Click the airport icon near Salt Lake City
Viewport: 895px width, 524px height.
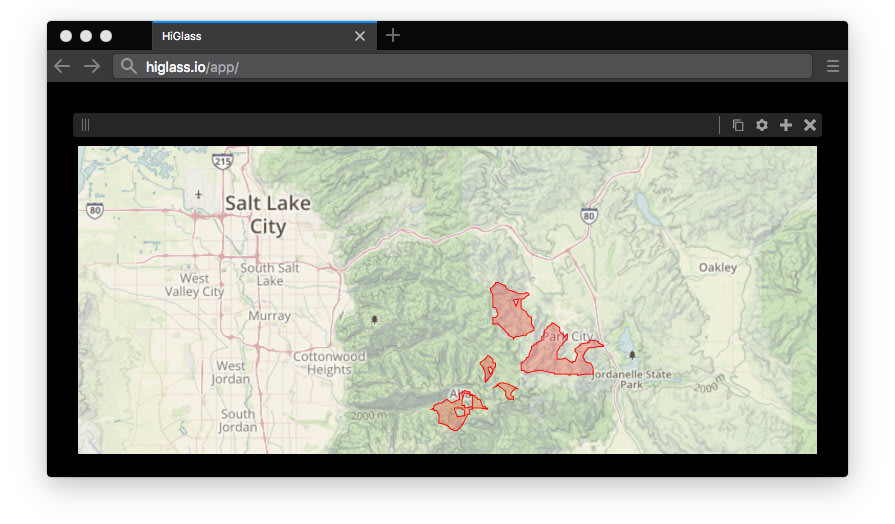pos(198,195)
